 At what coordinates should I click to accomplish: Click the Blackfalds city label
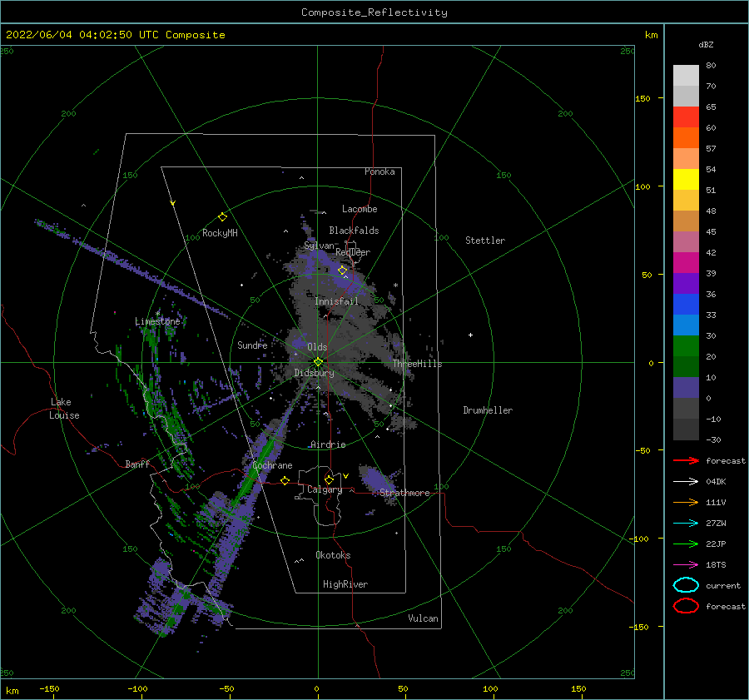[354, 231]
